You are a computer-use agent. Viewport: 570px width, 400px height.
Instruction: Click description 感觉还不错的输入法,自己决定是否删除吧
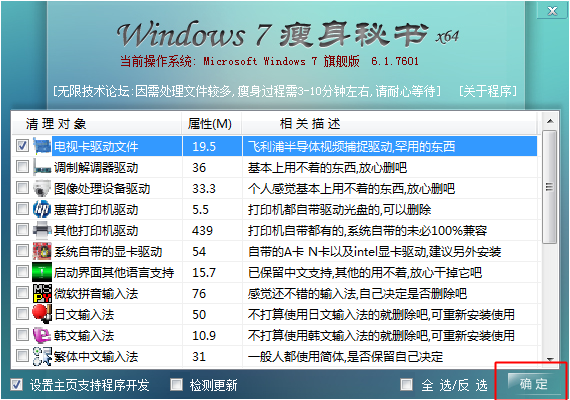(357, 294)
